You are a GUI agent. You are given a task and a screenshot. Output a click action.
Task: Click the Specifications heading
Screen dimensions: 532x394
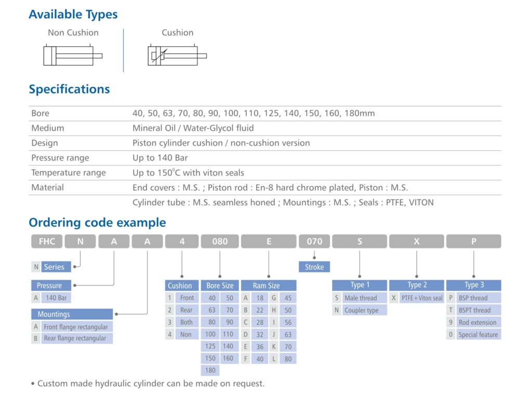coord(69,89)
